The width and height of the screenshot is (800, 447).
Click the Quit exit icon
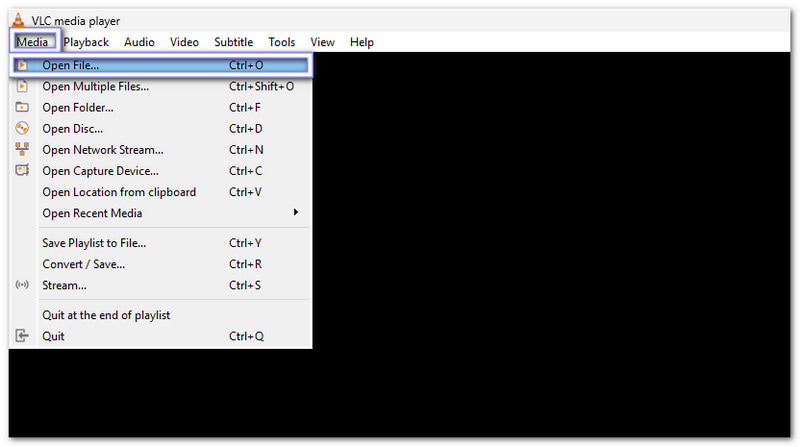(22, 336)
